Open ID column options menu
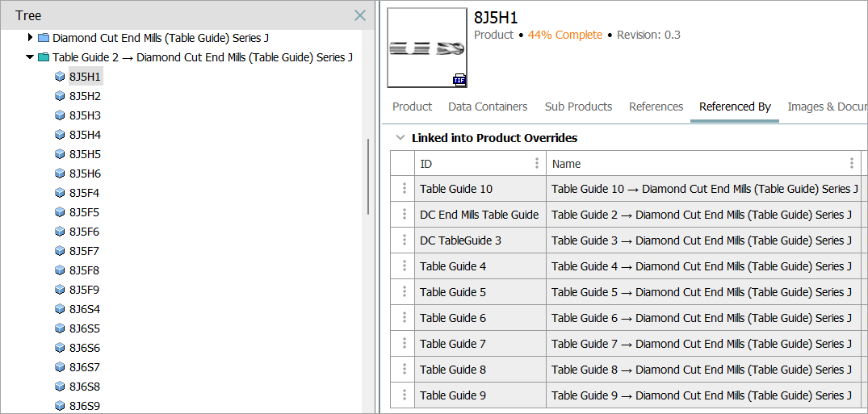Screen dimensions: 868x414 (x=537, y=164)
